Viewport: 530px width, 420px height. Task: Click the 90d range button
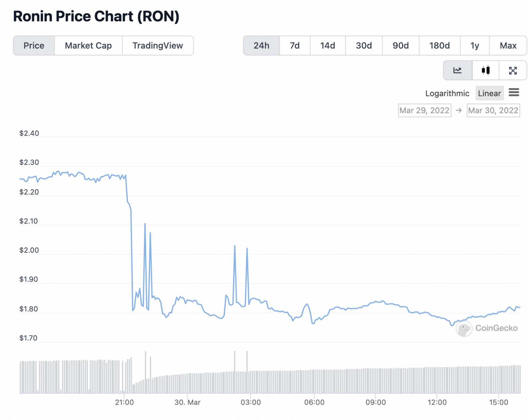(x=400, y=46)
